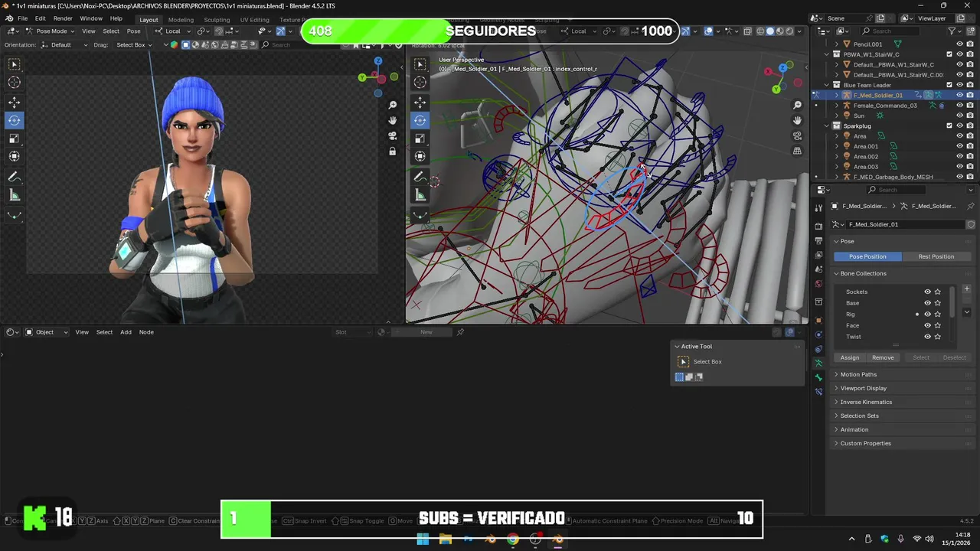This screenshot has width=980, height=551.
Task: Pick the Cursor tool in left viewport
Action: [14, 82]
